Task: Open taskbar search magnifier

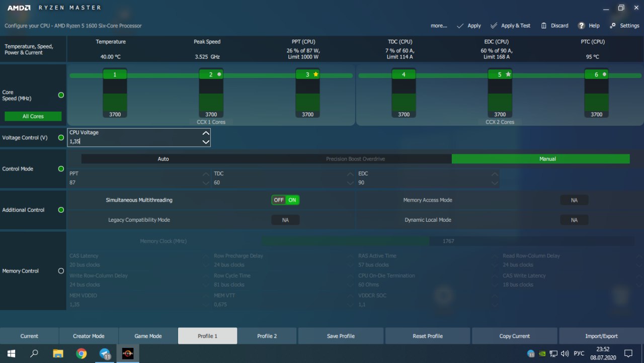Action: [x=34, y=353]
